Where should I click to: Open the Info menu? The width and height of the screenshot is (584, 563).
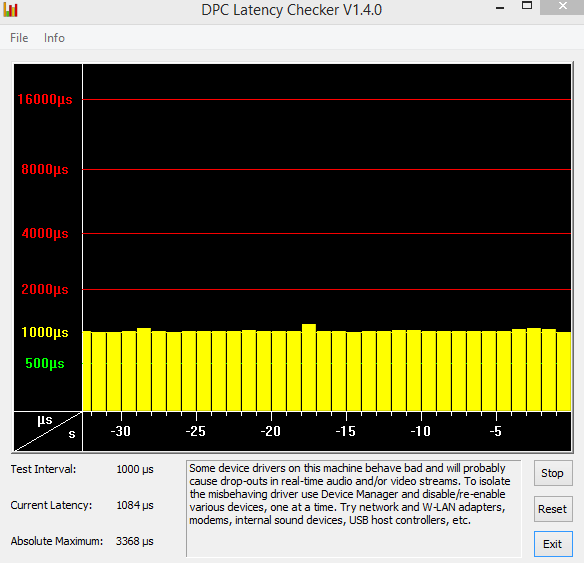[54, 38]
